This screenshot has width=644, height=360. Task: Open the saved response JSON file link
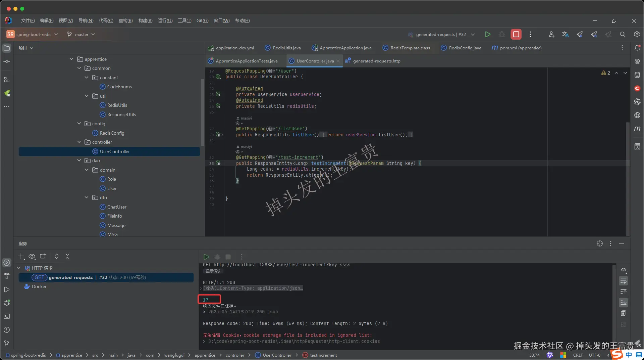tap(243, 312)
